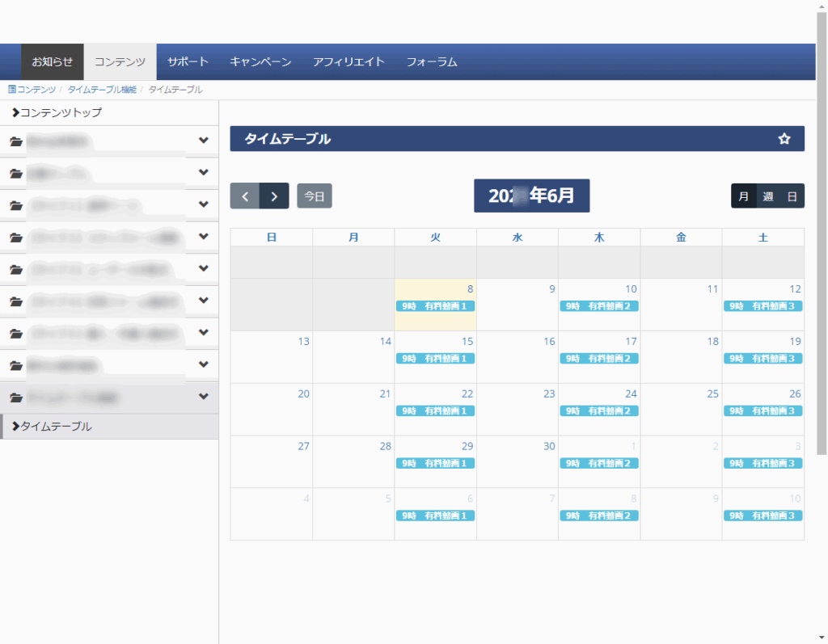Screen dimensions: 828x644
Task: Expand the fourth sidebar category chevron
Action: pyautogui.click(x=203, y=238)
